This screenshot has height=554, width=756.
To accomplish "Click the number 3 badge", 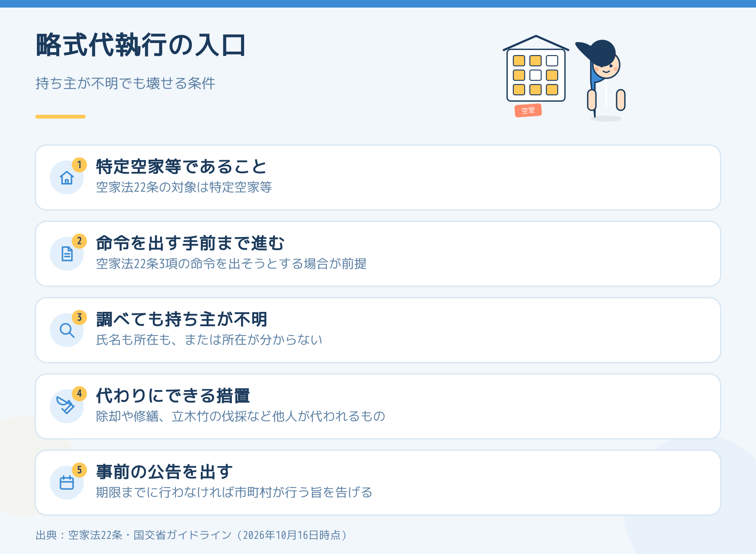I will click(79, 317).
